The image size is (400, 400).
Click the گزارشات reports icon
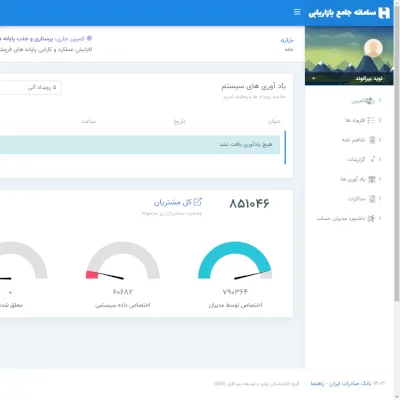click(372, 159)
